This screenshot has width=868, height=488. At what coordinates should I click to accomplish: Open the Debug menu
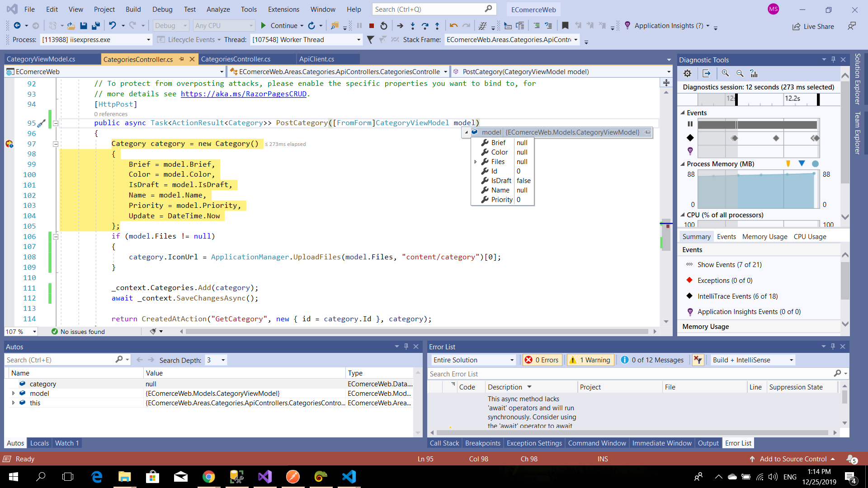click(162, 9)
